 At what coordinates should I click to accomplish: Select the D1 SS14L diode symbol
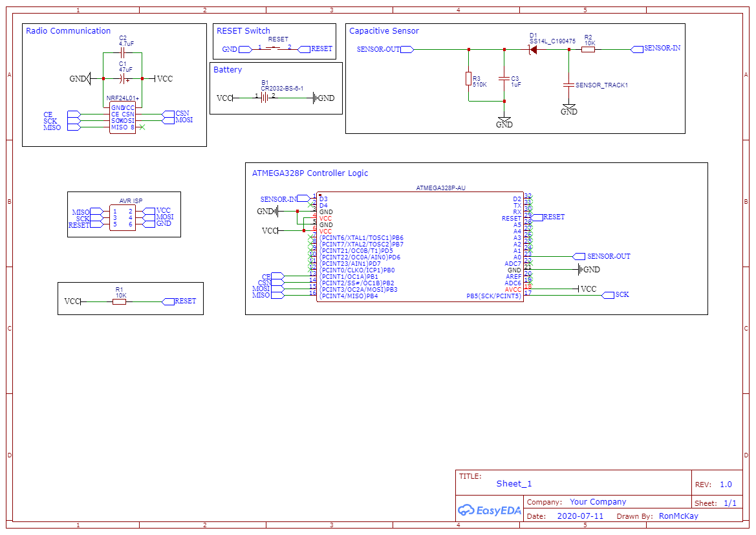pos(532,49)
